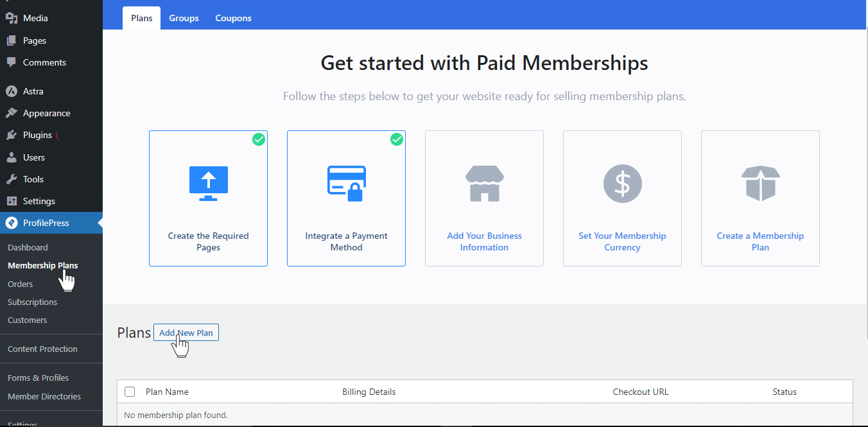This screenshot has width=868, height=427.
Task: Click the credit card lock payment icon
Action: [x=347, y=183]
